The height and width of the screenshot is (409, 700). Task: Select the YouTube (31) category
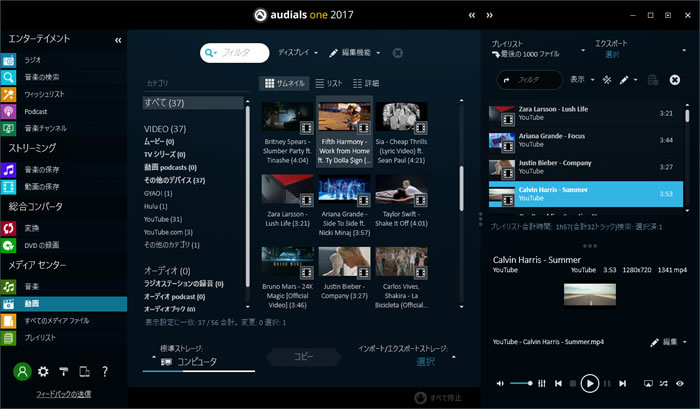162,219
